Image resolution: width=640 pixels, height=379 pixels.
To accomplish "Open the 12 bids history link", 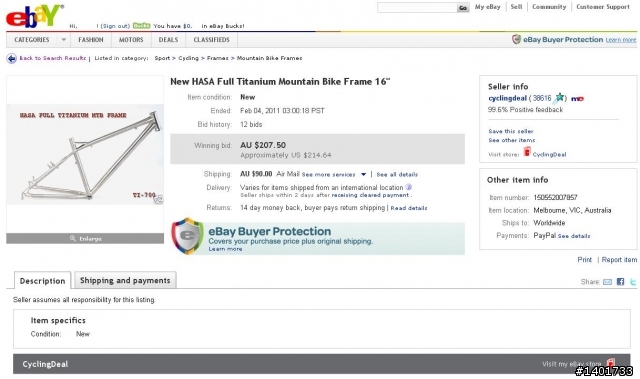I will tap(251, 124).
